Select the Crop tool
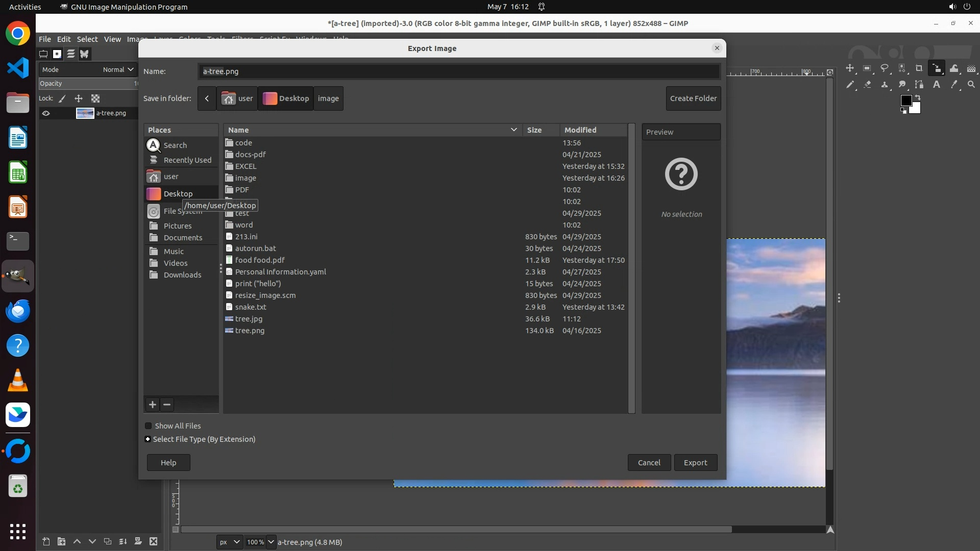Viewport: 980px width, 551px height. click(x=919, y=68)
